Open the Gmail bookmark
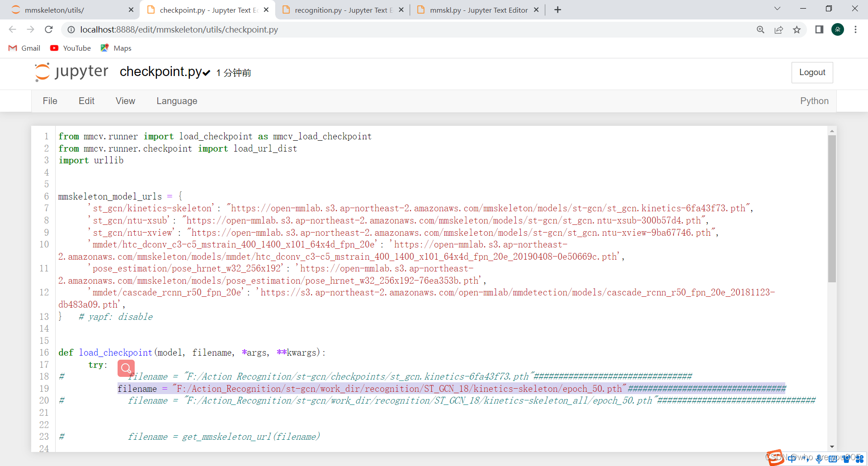This screenshot has width=868, height=466. pos(24,48)
